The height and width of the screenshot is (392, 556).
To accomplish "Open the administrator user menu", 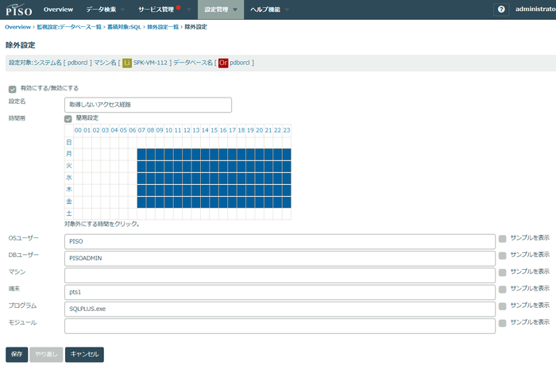I will (x=534, y=10).
